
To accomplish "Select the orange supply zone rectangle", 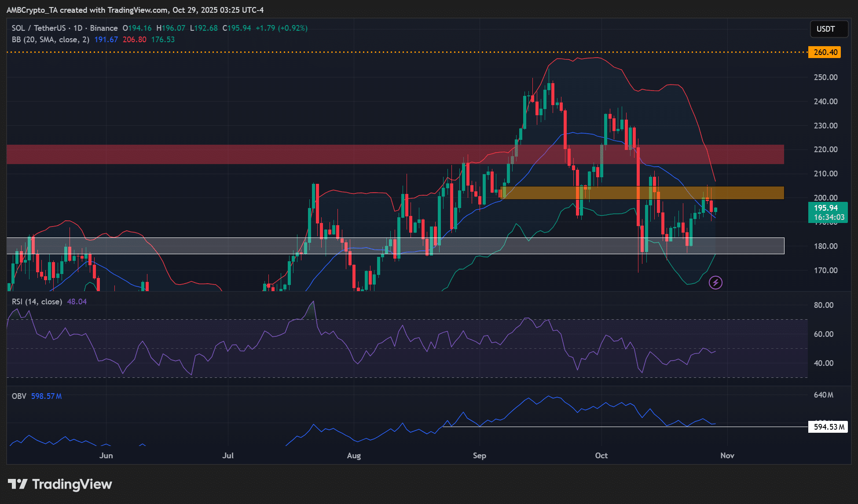I will tap(748, 193).
